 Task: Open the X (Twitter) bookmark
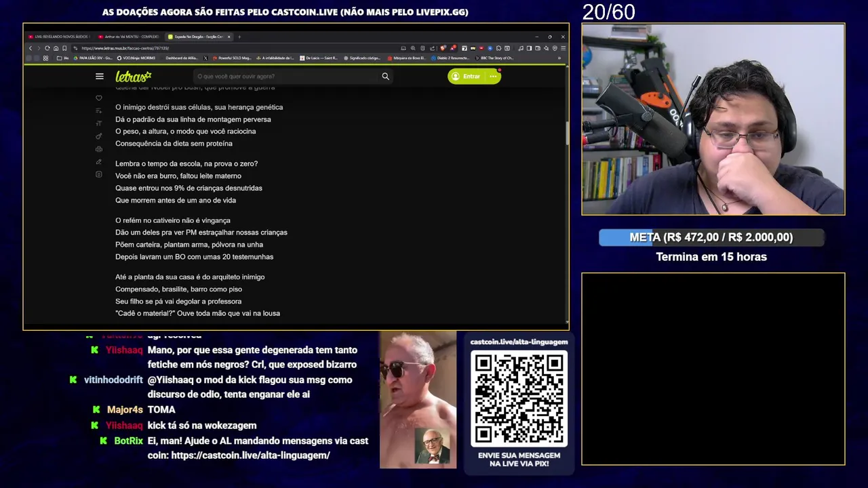point(205,58)
